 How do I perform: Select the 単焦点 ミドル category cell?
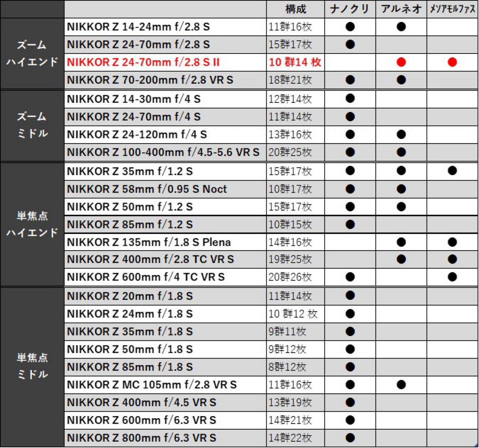[x=32, y=367]
